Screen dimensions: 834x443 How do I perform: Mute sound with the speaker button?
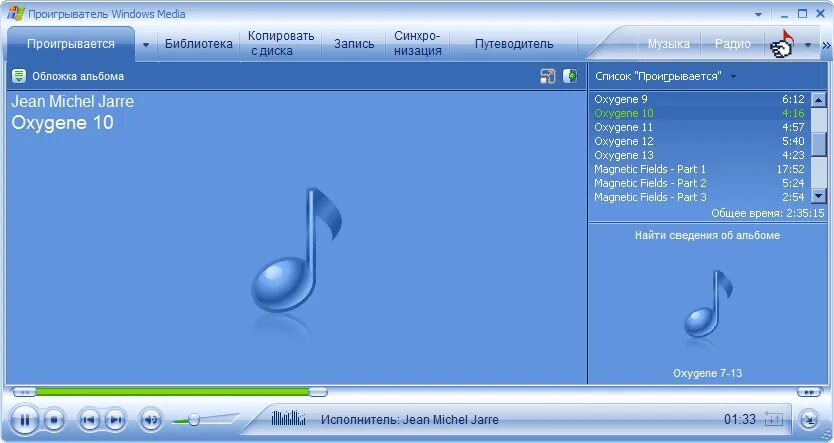151,420
